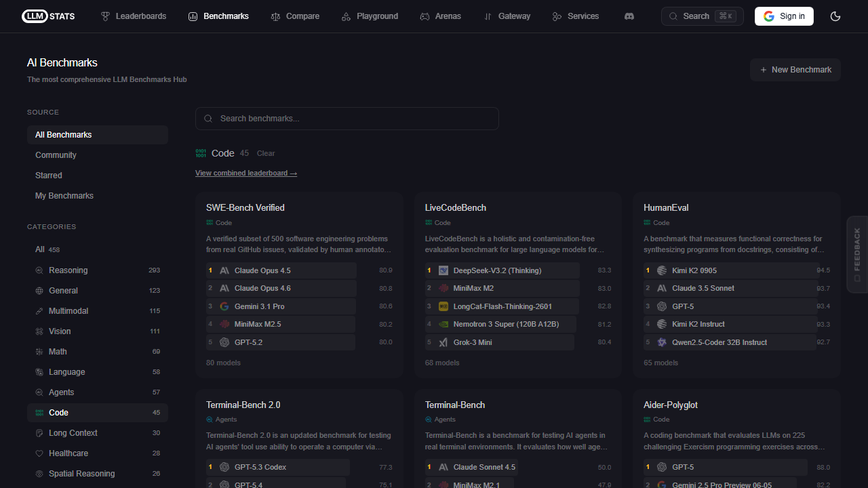
Task: Clear the Code filter
Action: coord(265,153)
